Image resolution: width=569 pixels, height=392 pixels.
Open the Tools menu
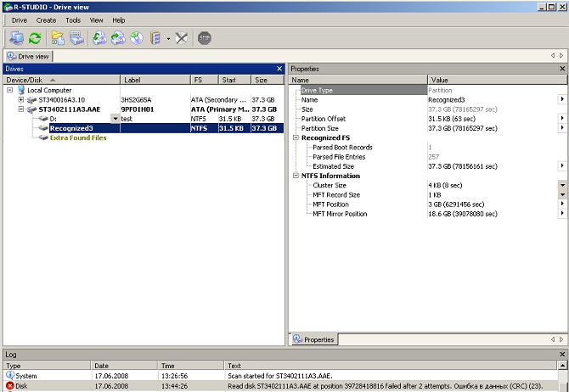click(x=73, y=20)
